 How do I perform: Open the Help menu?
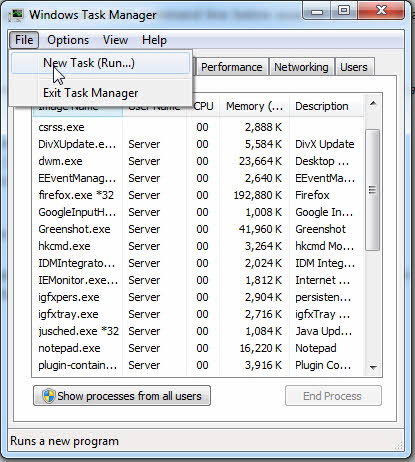click(154, 40)
